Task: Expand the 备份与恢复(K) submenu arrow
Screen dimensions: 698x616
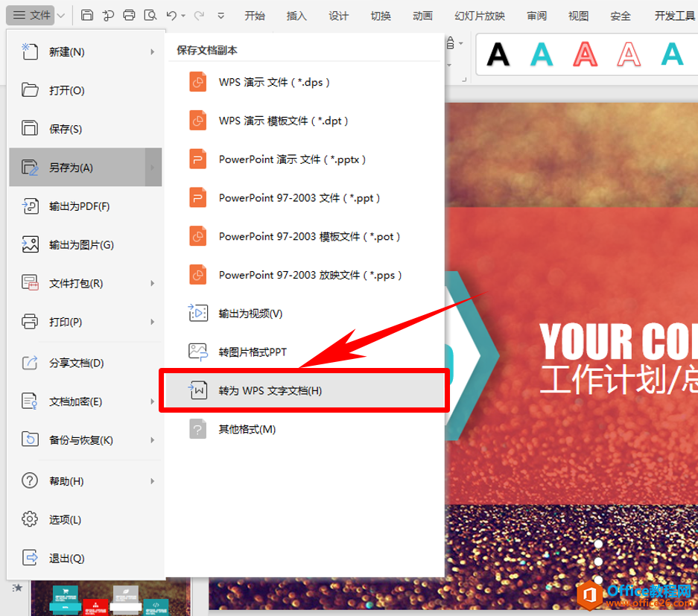Action: pyautogui.click(x=152, y=439)
